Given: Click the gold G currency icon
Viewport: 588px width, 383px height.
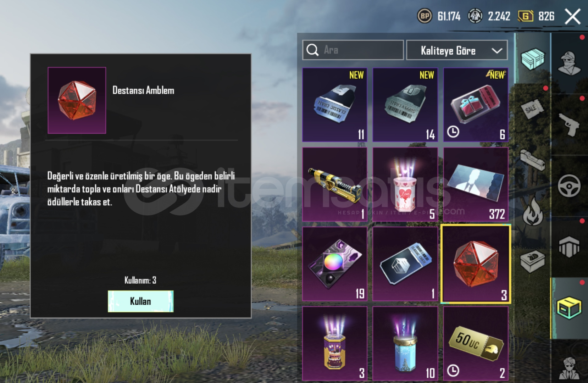Looking at the screenshot, I should pyautogui.click(x=526, y=16).
